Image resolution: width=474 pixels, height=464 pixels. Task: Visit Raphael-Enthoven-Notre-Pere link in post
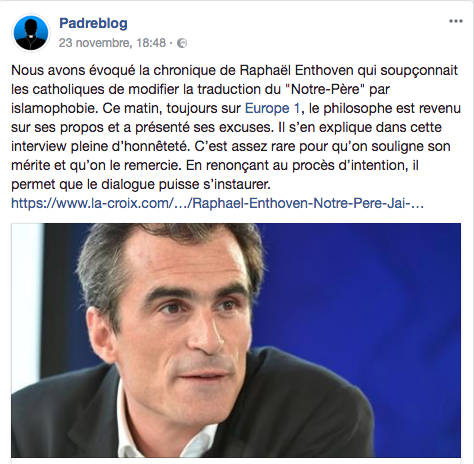point(217,203)
